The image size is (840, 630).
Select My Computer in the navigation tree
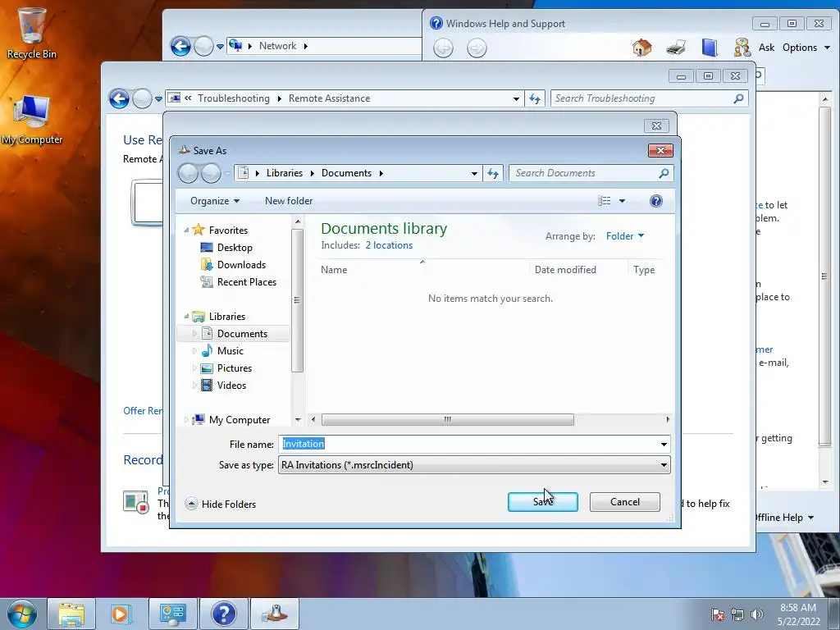pos(239,419)
